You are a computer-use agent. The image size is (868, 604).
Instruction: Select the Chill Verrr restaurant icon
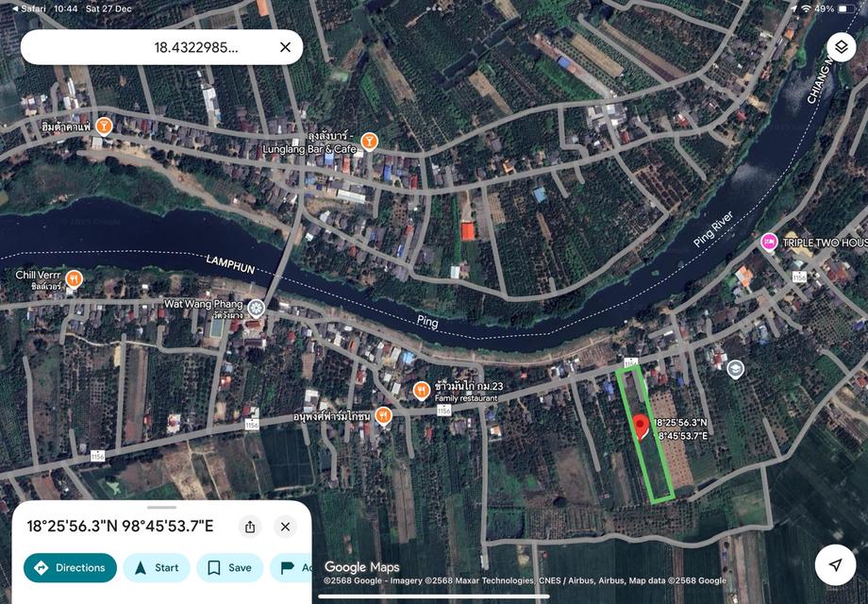pyautogui.click(x=74, y=279)
